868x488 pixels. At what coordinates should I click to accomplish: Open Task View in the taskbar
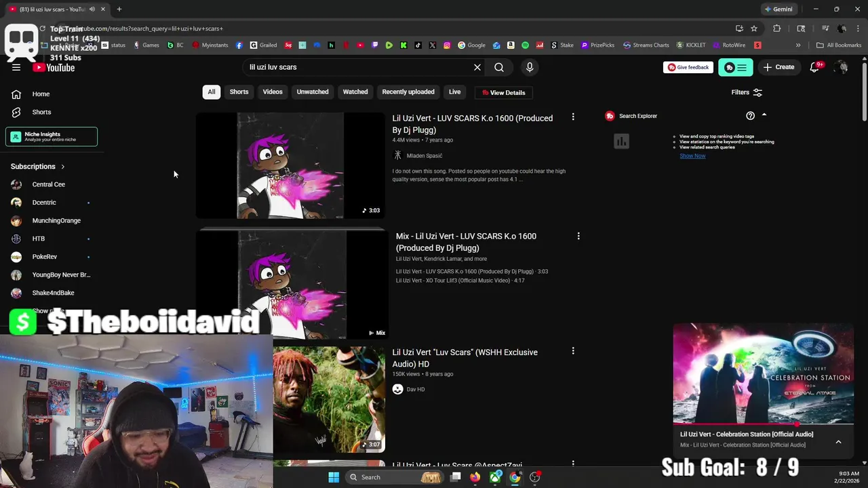coord(456,477)
